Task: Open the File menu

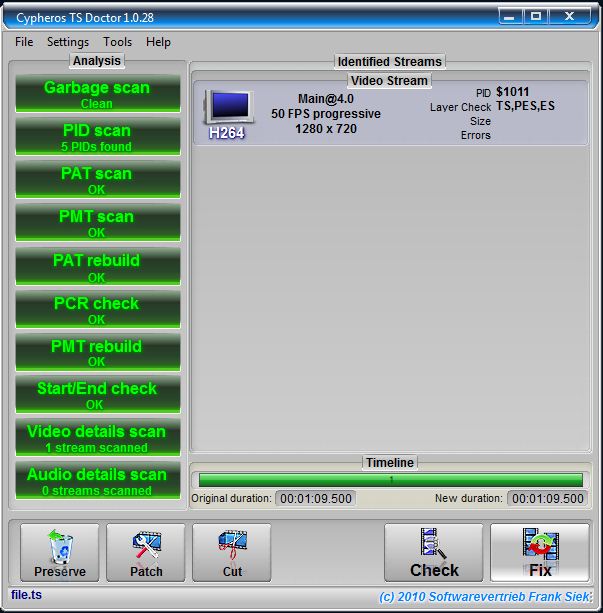Action: coord(24,42)
